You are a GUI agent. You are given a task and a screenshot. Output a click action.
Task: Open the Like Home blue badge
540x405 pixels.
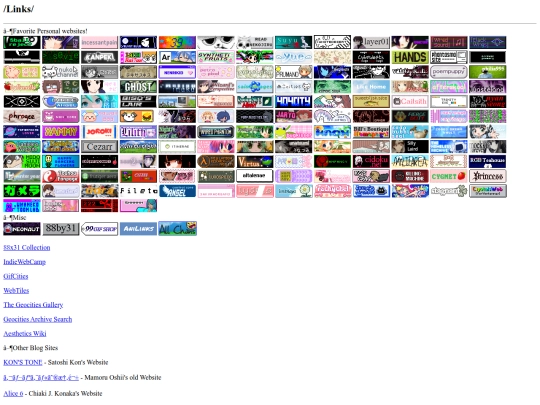(371, 87)
